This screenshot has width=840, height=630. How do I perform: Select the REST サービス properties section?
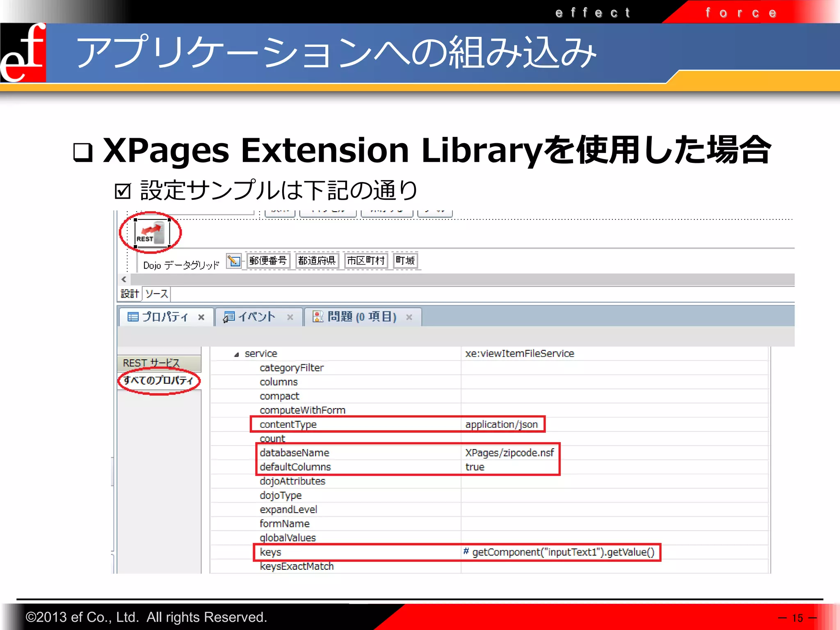pyautogui.click(x=159, y=363)
